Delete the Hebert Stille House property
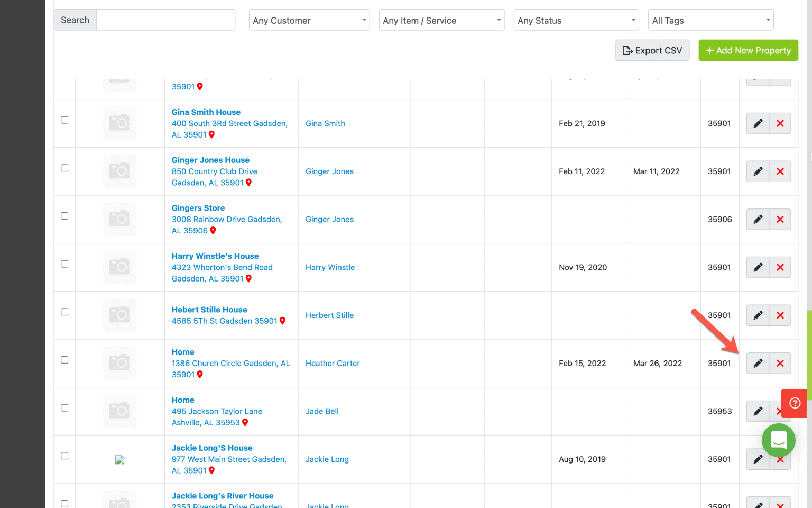This screenshot has height=508, width=812. pos(780,315)
